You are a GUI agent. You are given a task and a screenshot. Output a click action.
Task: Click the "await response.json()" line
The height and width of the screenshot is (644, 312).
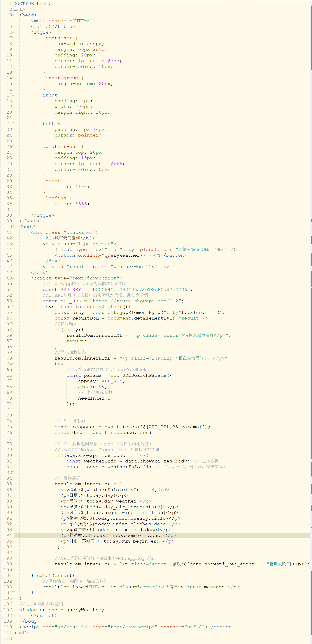click(x=106, y=432)
